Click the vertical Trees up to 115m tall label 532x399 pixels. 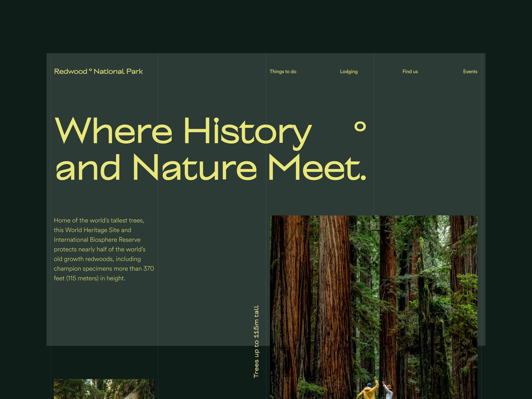pos(256,341)
